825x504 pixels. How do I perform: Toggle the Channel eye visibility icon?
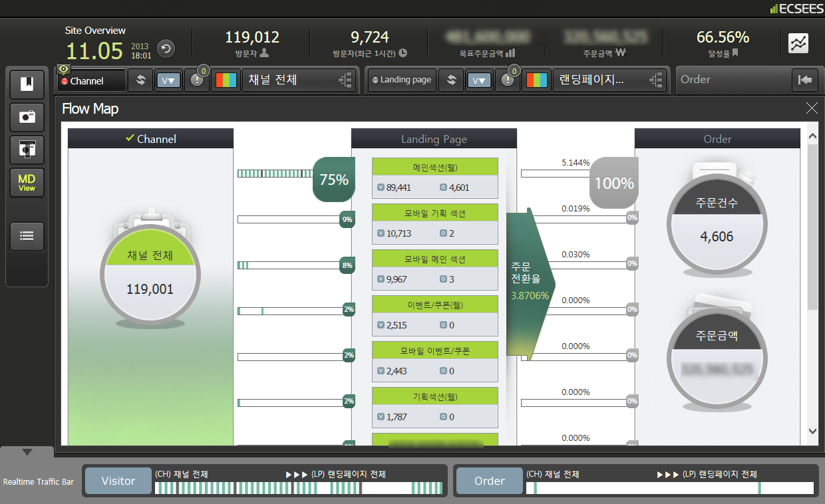63,68
